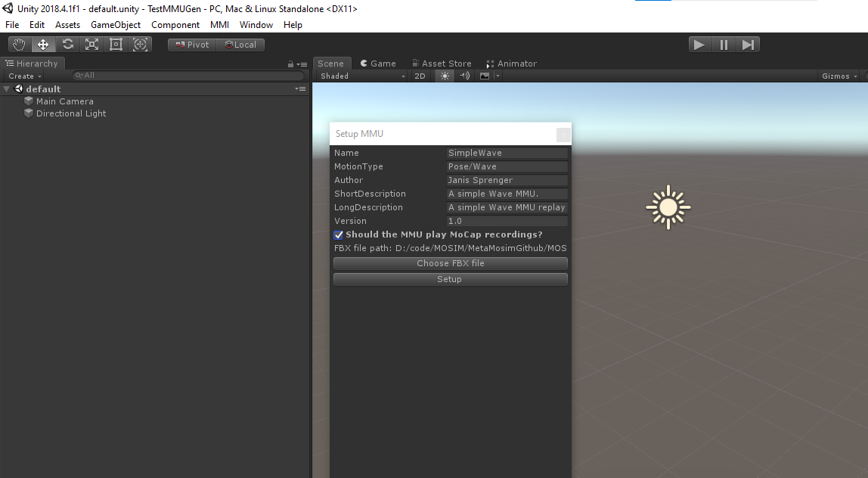Image resolution: width=868 pixels, height=478 pixels.
Task: Click the Setup button
Action: pos(451,279)
